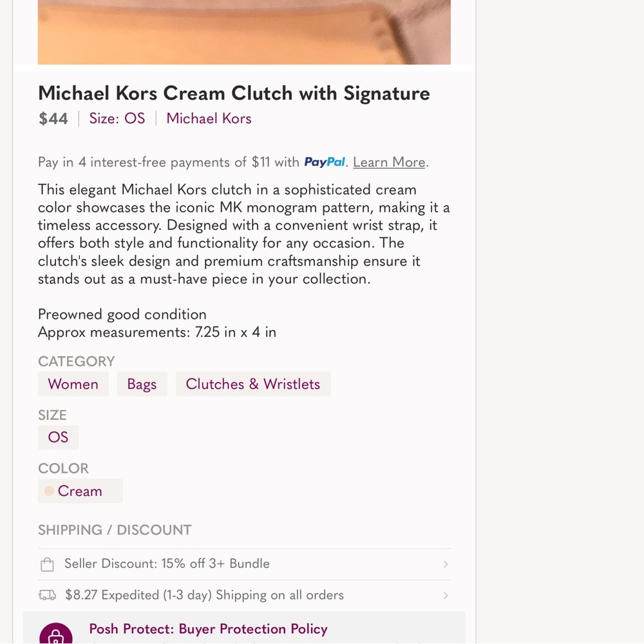
Task: Click the product photo at the top
Action: coord(244,32)
